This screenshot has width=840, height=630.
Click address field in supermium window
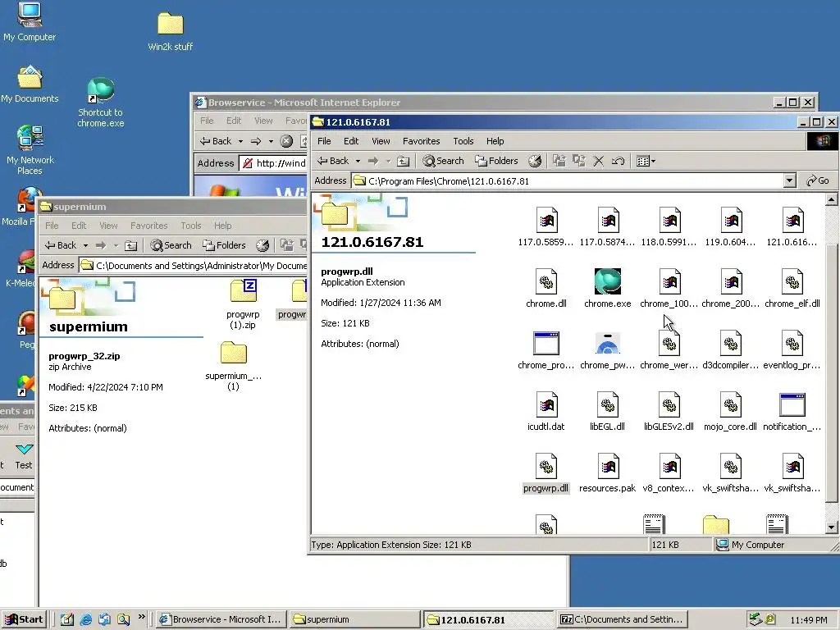tap(193, 265)
